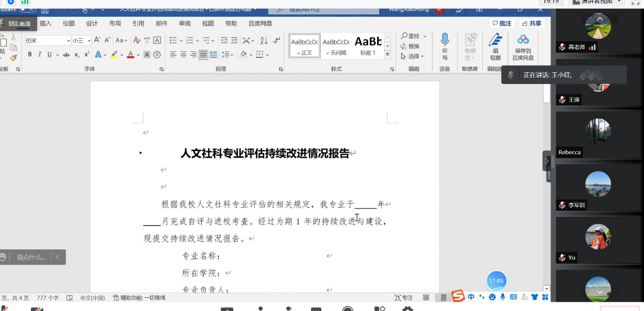Click the Replace (替换) icon

410,46
